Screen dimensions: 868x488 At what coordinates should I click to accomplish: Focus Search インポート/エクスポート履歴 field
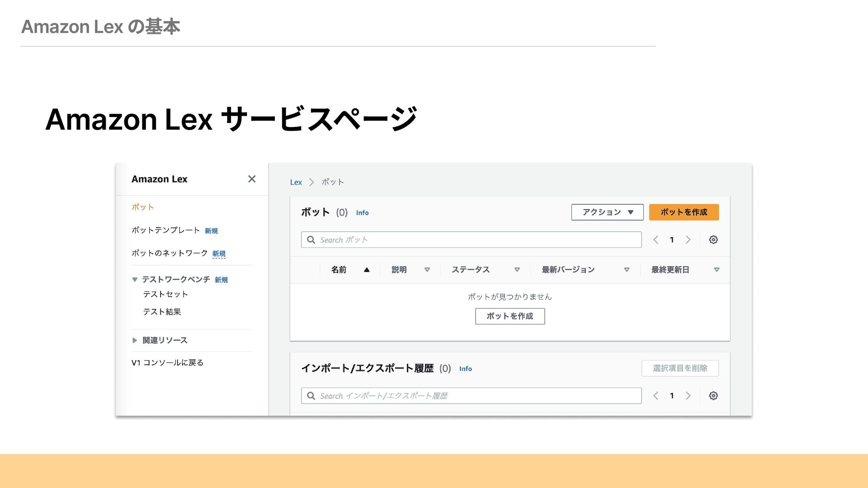pos(471,396)
